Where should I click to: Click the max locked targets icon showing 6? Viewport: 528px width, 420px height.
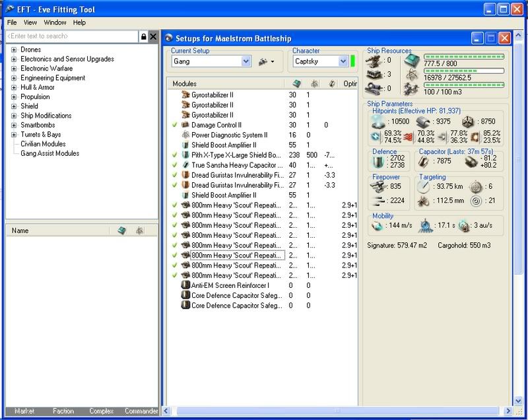tap(476, 187)
